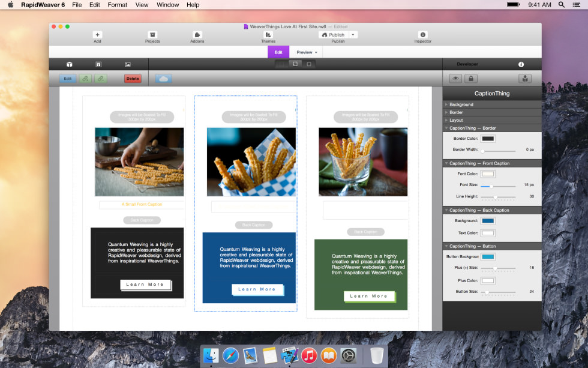Click the Button Size slider

click(x=499, y=292)
